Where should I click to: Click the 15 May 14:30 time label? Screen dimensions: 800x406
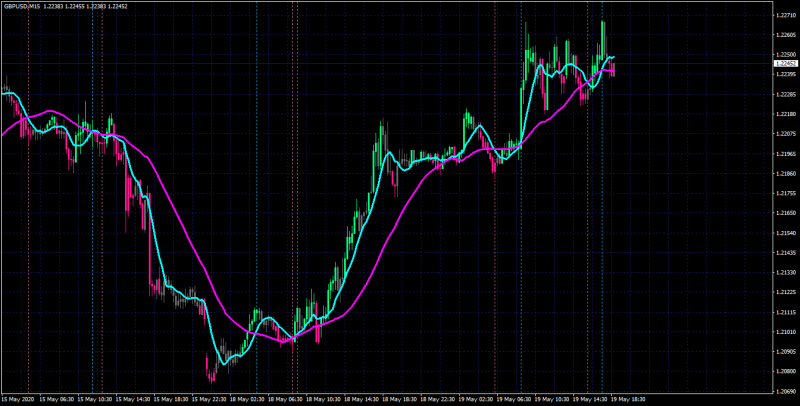tap(131, 398)
